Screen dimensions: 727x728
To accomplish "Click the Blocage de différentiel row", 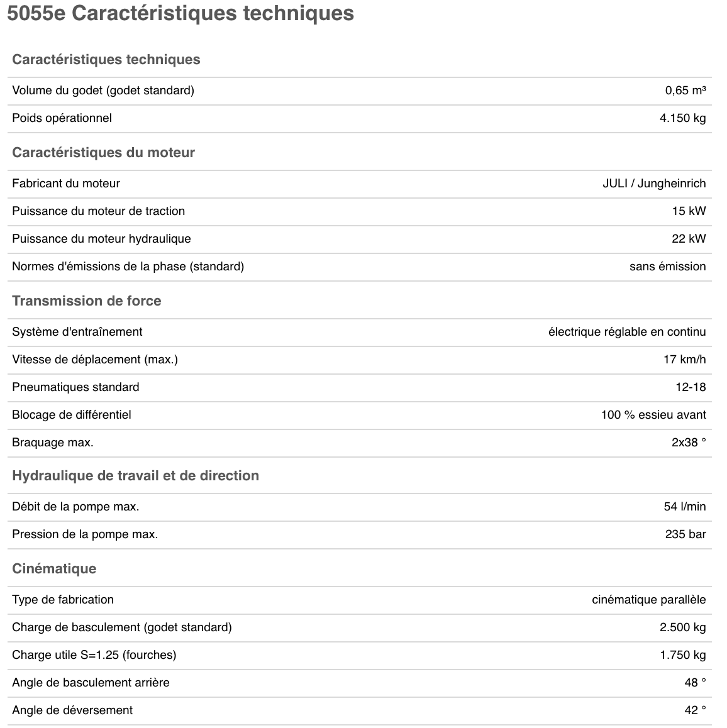I will click(360, 415).
